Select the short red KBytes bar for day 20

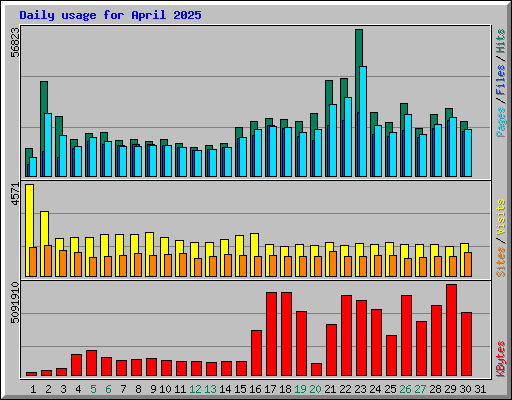coord(316,369)
